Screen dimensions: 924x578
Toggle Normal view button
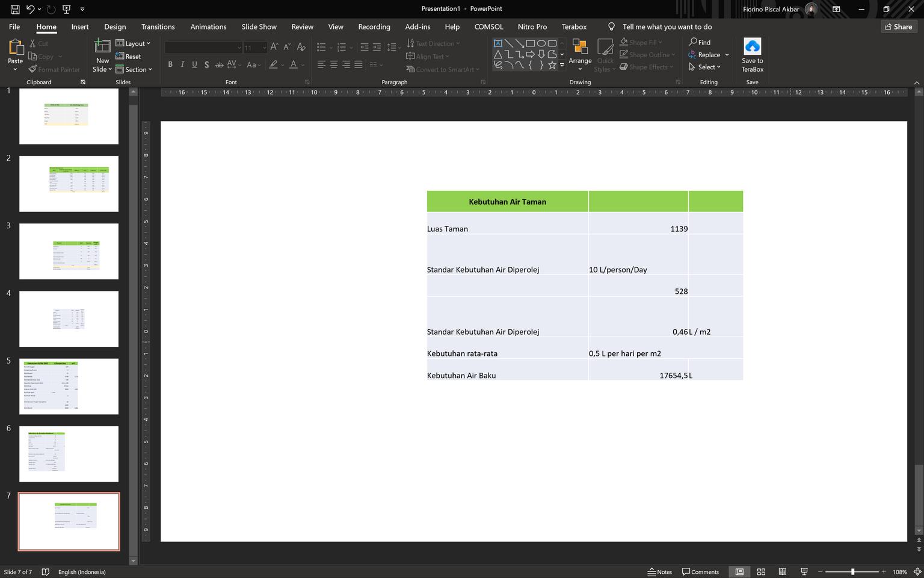point(739,571)
